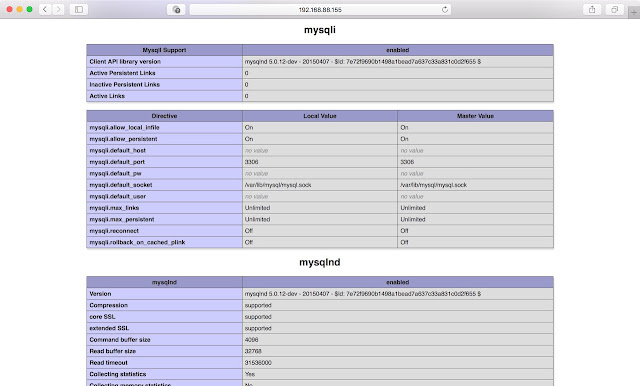Go back with Safari's back arrow

pos(45,9)
